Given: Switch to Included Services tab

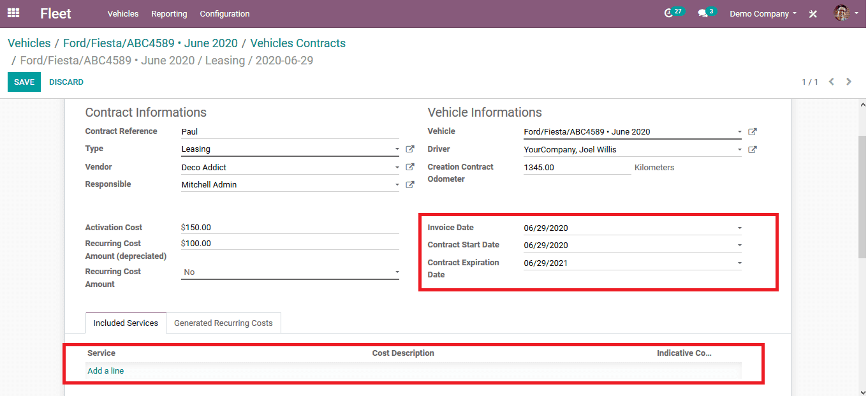Looking at the screenshot, I should click(x=126, y=323).
